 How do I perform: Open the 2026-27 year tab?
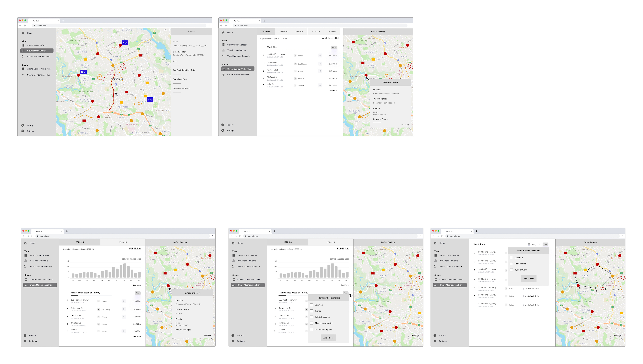(332, 31)
